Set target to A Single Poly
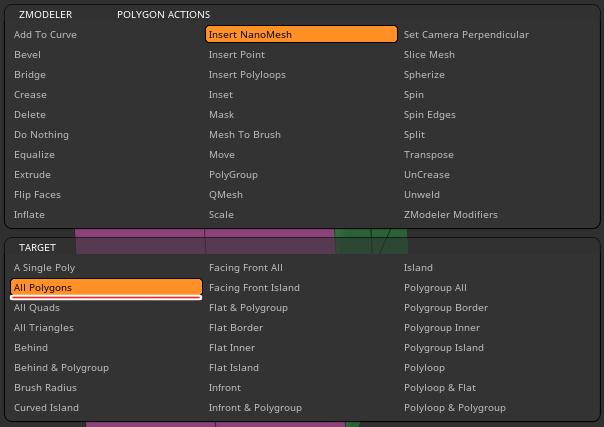The height and width of the screenshot is (427, 604). pyautogui.click(x=45, y=268)
